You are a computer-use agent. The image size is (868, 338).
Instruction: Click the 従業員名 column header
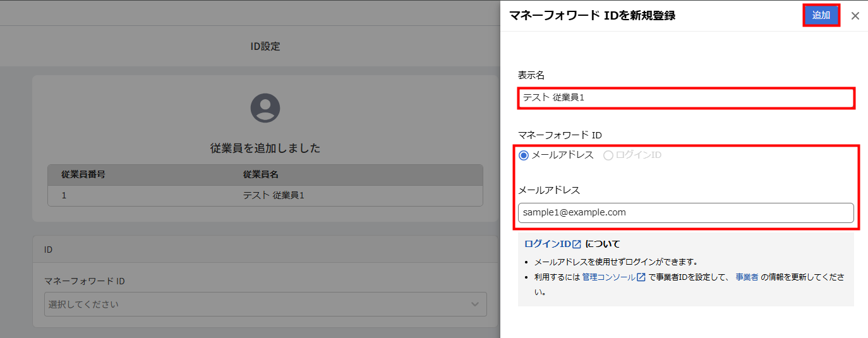click(261, 174)
